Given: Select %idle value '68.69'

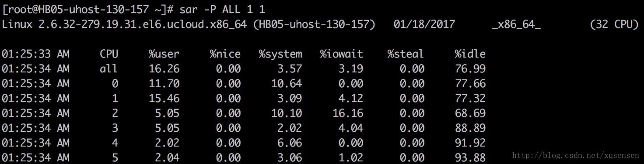Looking at the screenshot, I should pyautogui.click(x=470, y=113).
